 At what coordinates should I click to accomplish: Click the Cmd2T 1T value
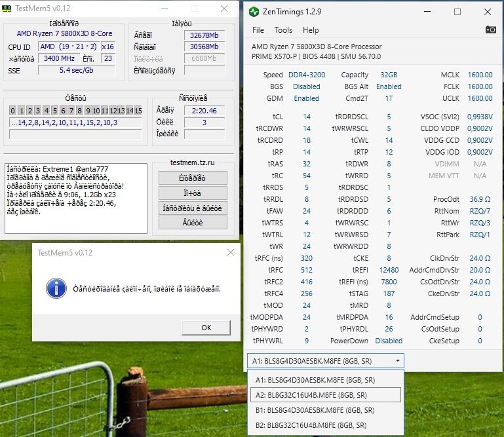(389, 98)
